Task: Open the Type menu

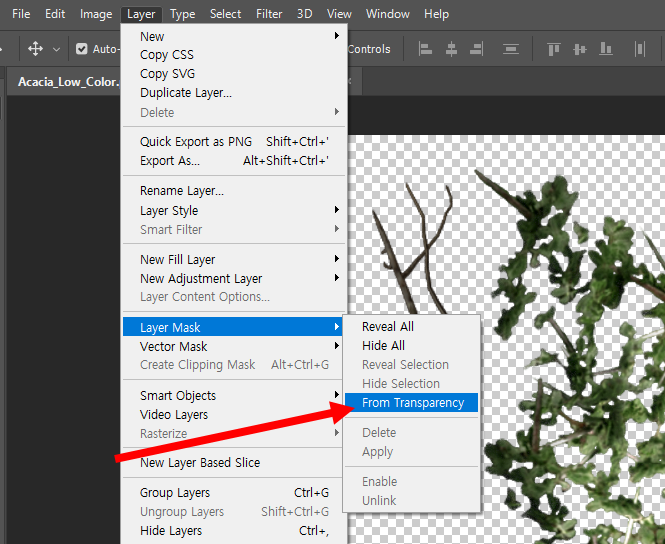Action: (x=182, y=14)
